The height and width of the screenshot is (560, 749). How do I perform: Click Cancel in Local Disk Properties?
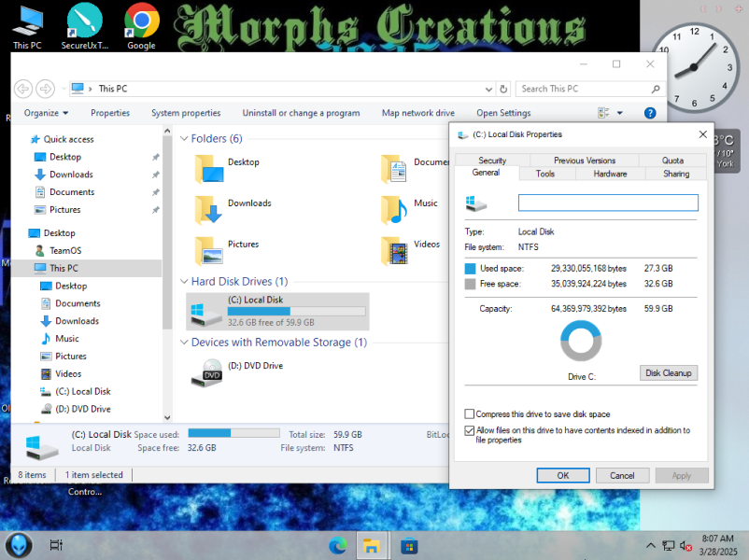[x=622, y=475]
